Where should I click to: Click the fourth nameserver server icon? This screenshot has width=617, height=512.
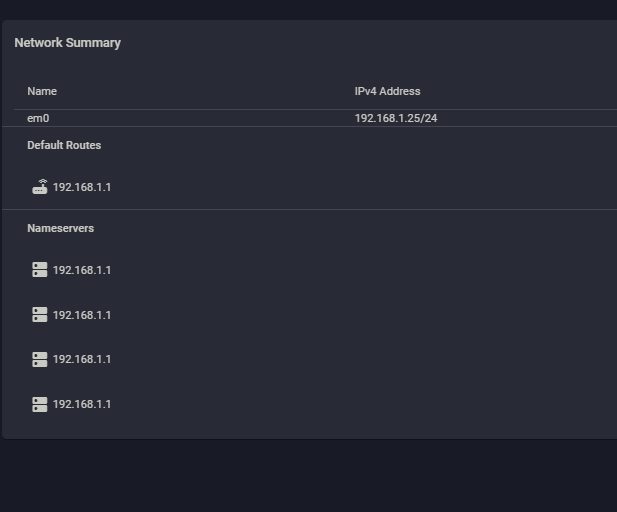40,404
